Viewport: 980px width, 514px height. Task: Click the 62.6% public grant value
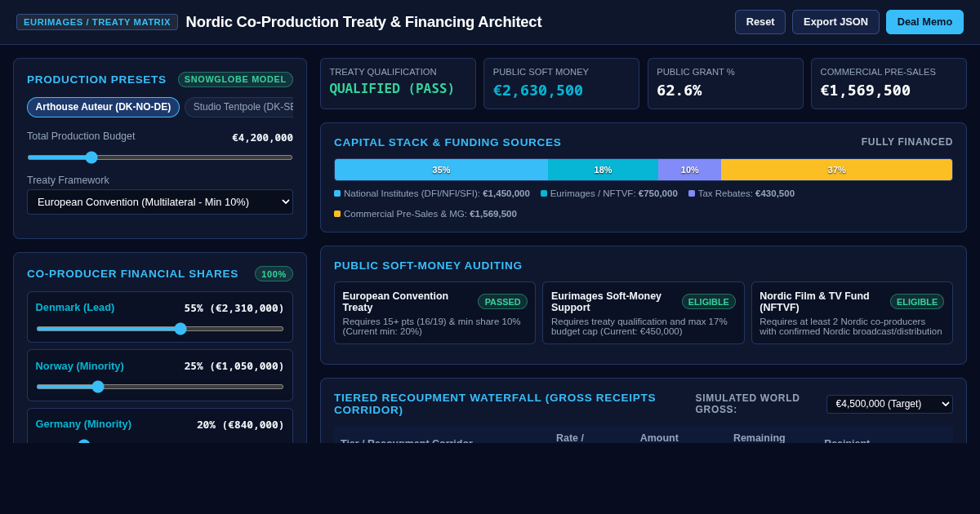(679, 90)
